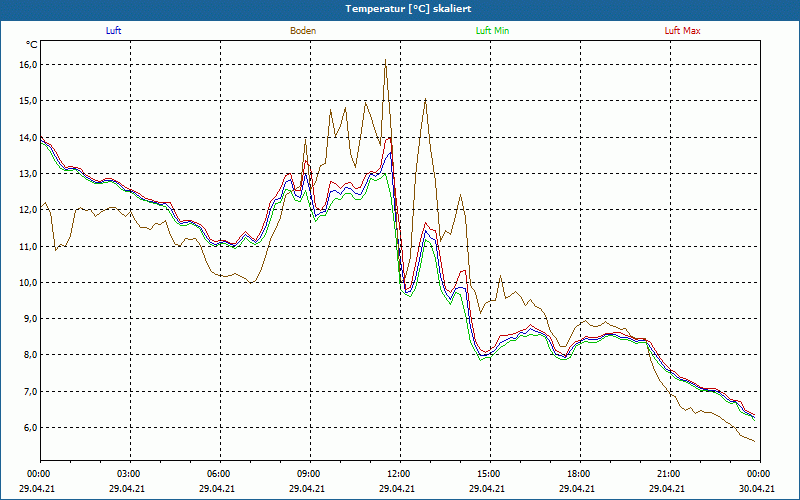Click the '03:00' time axis label
Image resolution: width=800 pixels, height=500 pixels.
(x=131, y=474)
